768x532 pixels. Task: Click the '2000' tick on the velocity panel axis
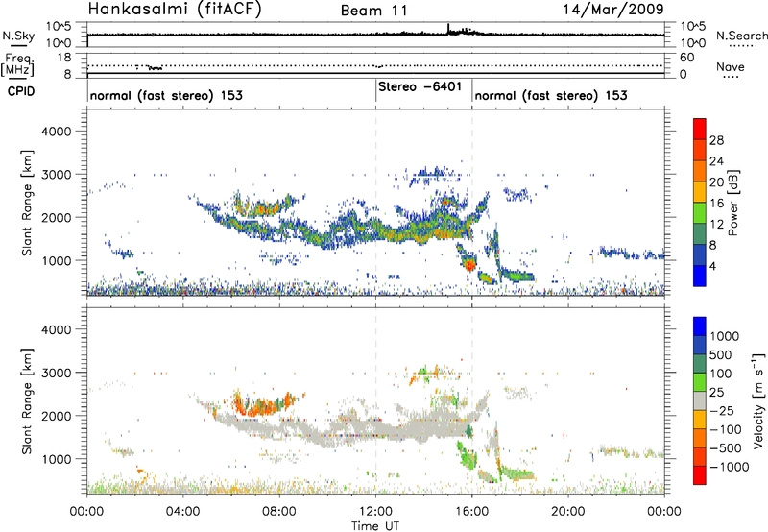[x=56, y=416]
